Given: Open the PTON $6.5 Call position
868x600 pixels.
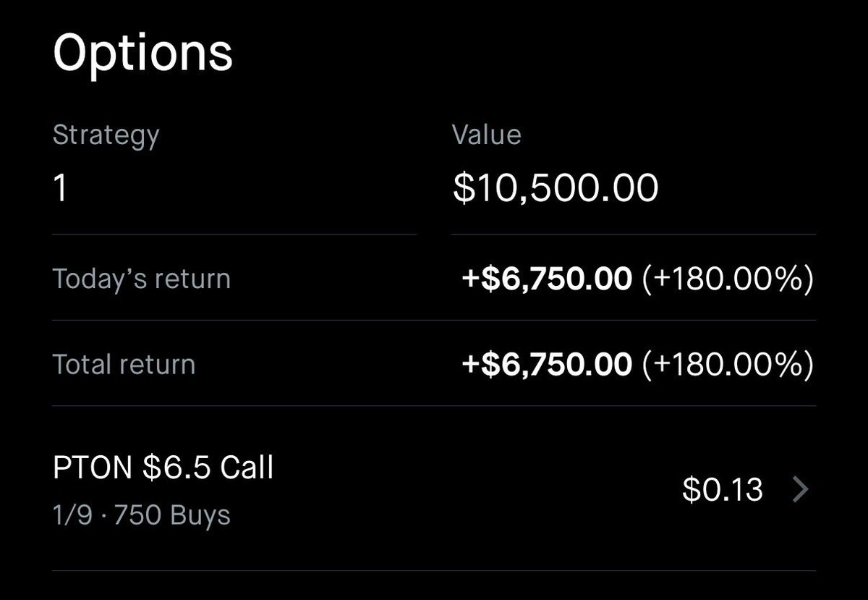Looking at the screenshot, I should [434, 489].
